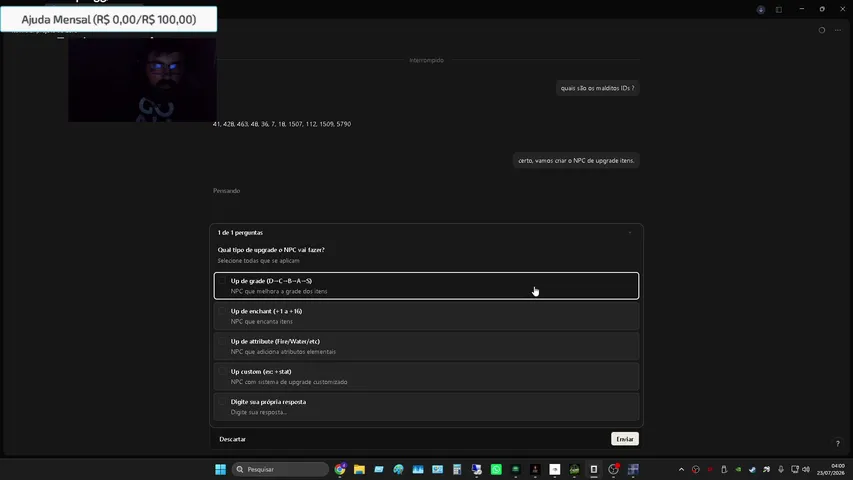853x480 pixels.
Task: Click the NVIDIA tray icon
Action: (x=738, y=470)
